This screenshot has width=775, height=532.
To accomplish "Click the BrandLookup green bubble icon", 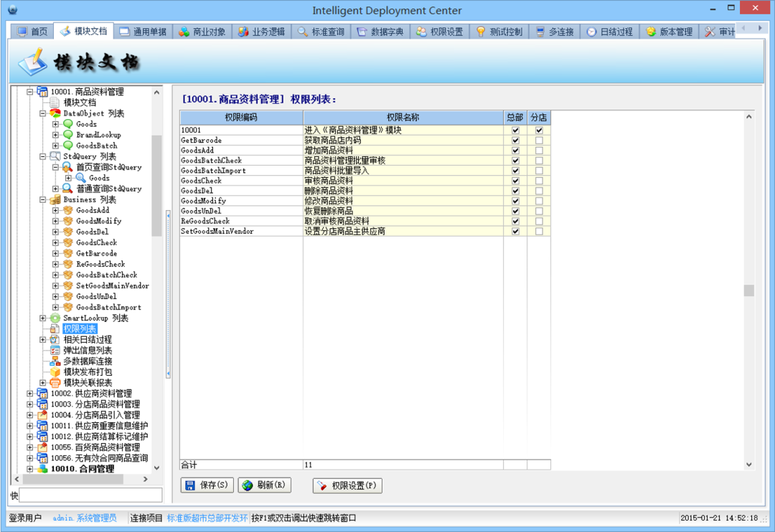I will pos(67,135).
